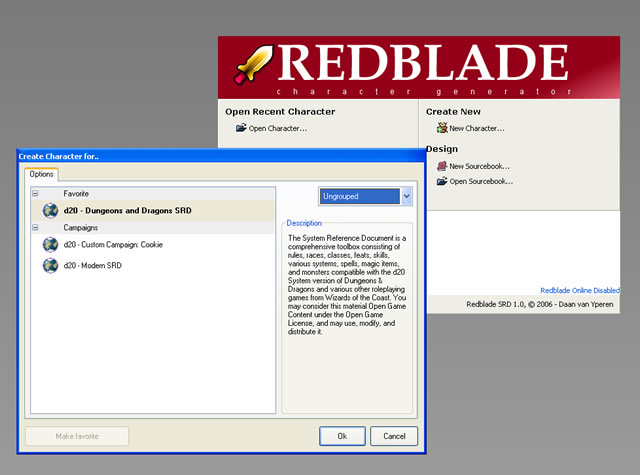This screenshot has height=475, width=640.
Task: Start New Character... in Redblade window
Action: point(477,129)
